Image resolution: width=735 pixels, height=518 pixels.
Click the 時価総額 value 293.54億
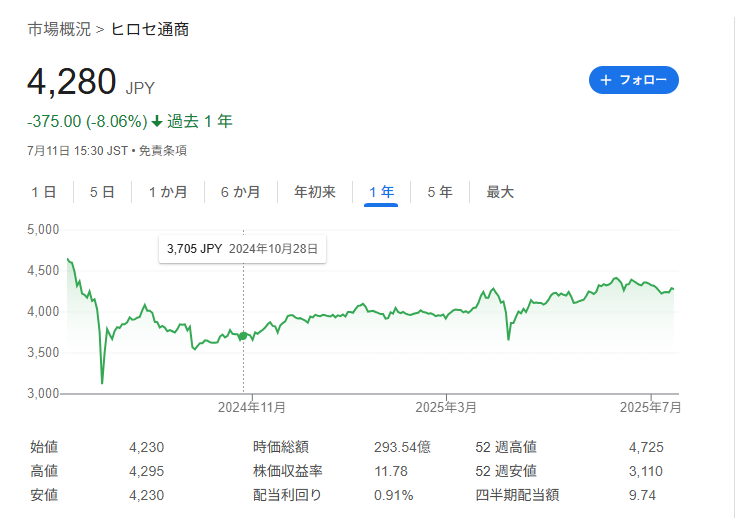(x=402, y=447)
